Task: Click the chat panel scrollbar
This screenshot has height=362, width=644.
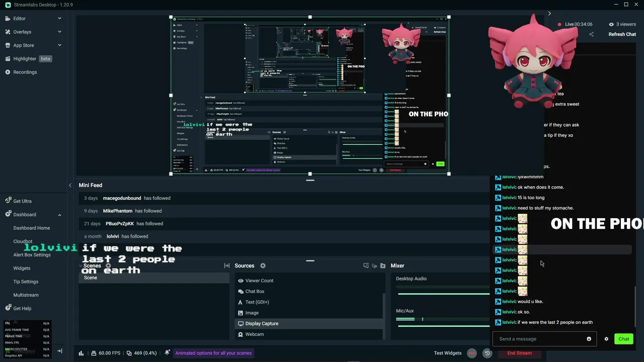Action: pyautogui.click(x=635, y=306)
